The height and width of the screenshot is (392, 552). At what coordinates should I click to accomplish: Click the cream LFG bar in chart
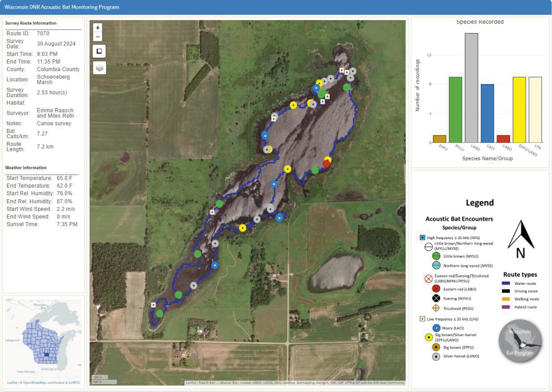(535, 110)
